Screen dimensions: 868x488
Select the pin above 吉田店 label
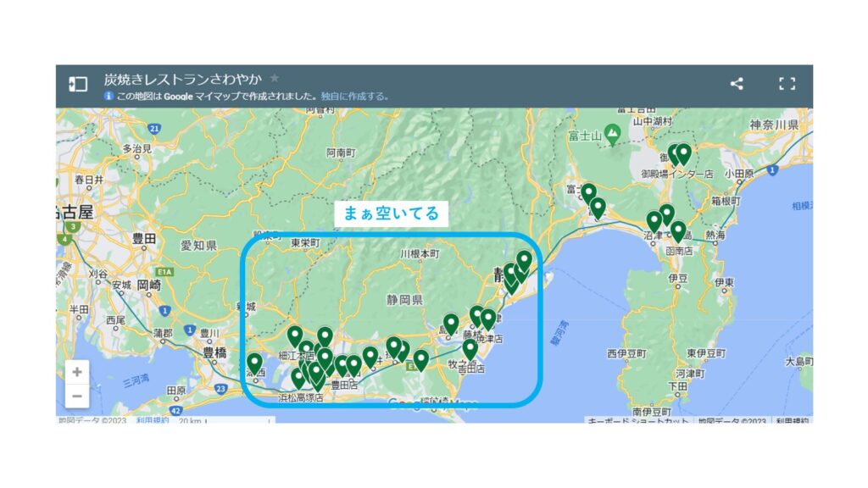[x=470, y=350]
